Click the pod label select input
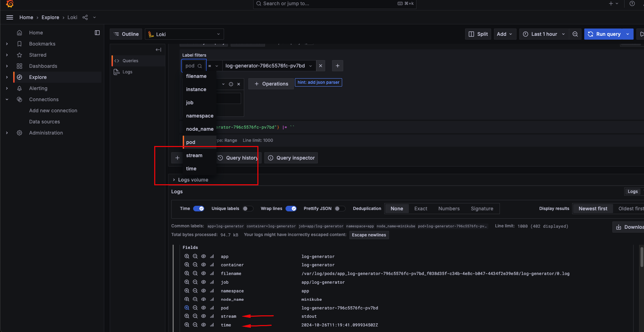 pyautogui.click(x=194, y=66)
